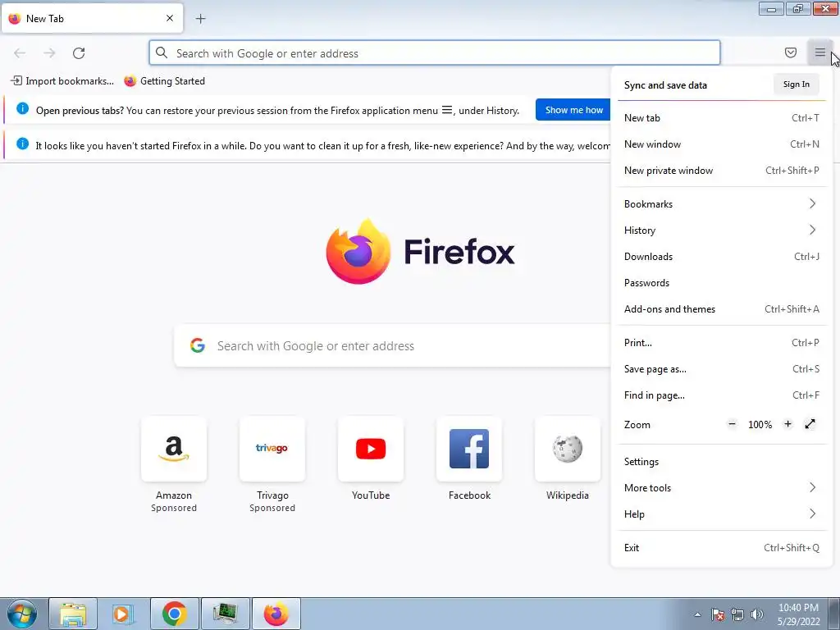Image resolution: width=840 pixels, height=630 pixels.
Task: Click the page's Google search input
Action: (393, 345)
